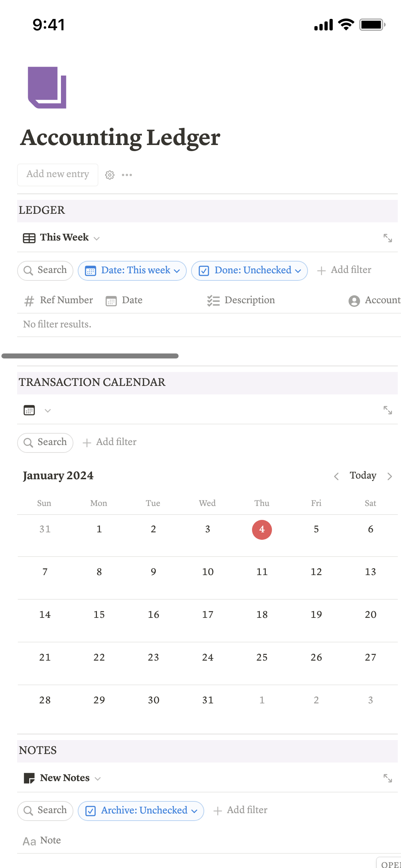Image resolution: width=401 pixels, height=868 pixels.
Task: Open the Archive: Unchecked filter
Action: tap(141, 811)
